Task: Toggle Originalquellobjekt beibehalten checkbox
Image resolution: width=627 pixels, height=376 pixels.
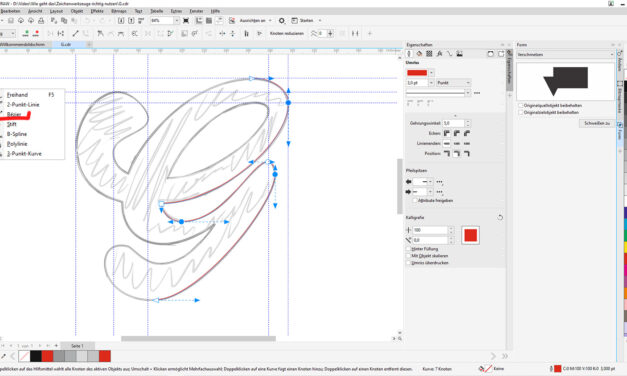Action: coord(521,105)
